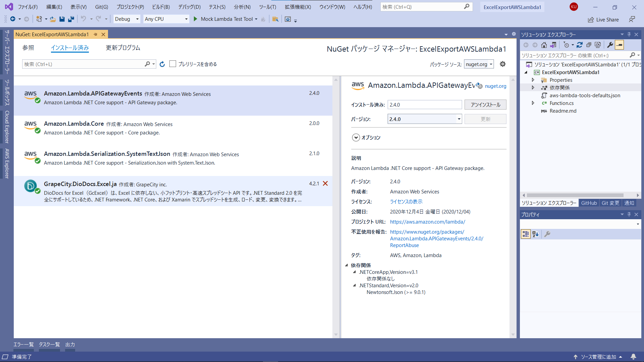Open the GitHub panel tab

click(x=589, y=203)
